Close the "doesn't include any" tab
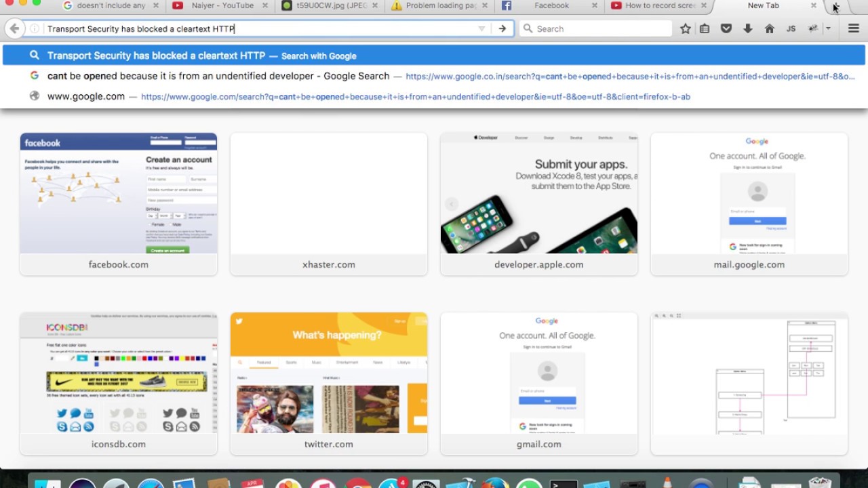Viewport: 868px width, 488px height. coord(155,5)
